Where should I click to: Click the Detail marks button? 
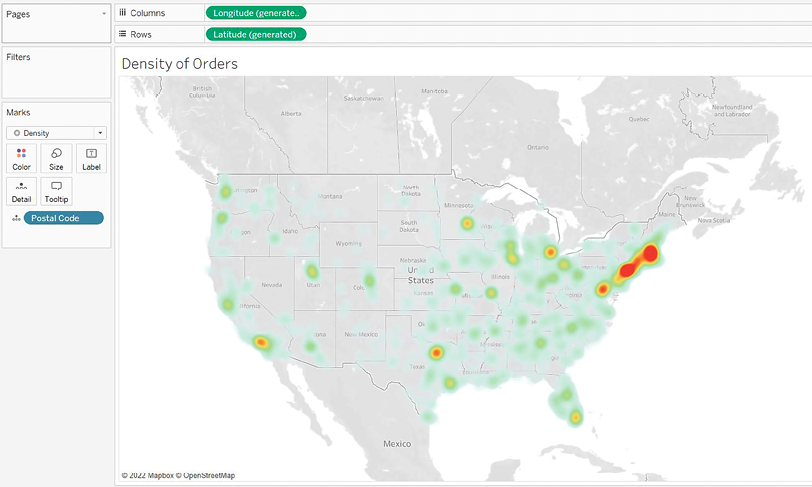pos(22,191)
